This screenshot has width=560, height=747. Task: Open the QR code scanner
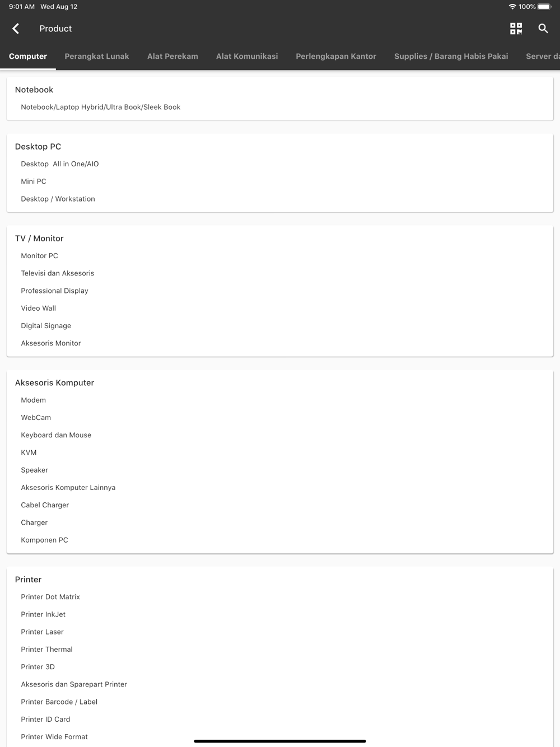[x=516, y=29]
